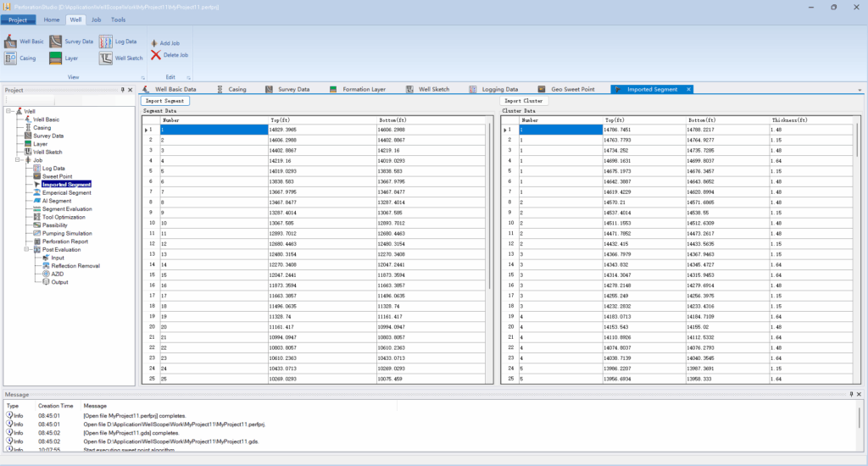Select Survey Data in project tree

[48, 136]
